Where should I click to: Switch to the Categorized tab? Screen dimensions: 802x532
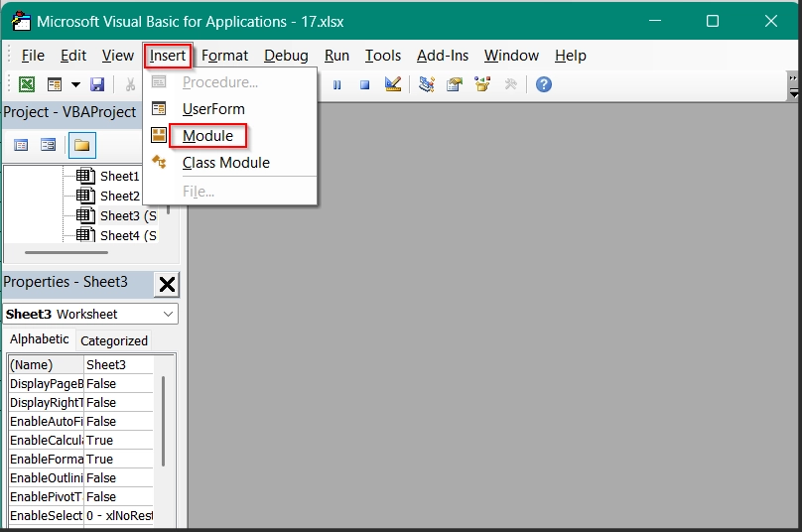click(114, 340)
